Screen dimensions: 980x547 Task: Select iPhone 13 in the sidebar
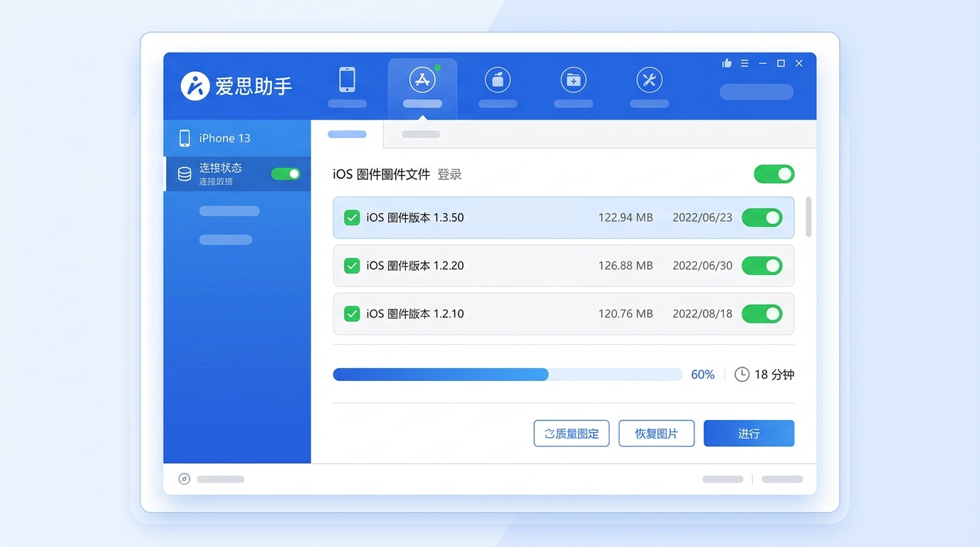(237, 138)
